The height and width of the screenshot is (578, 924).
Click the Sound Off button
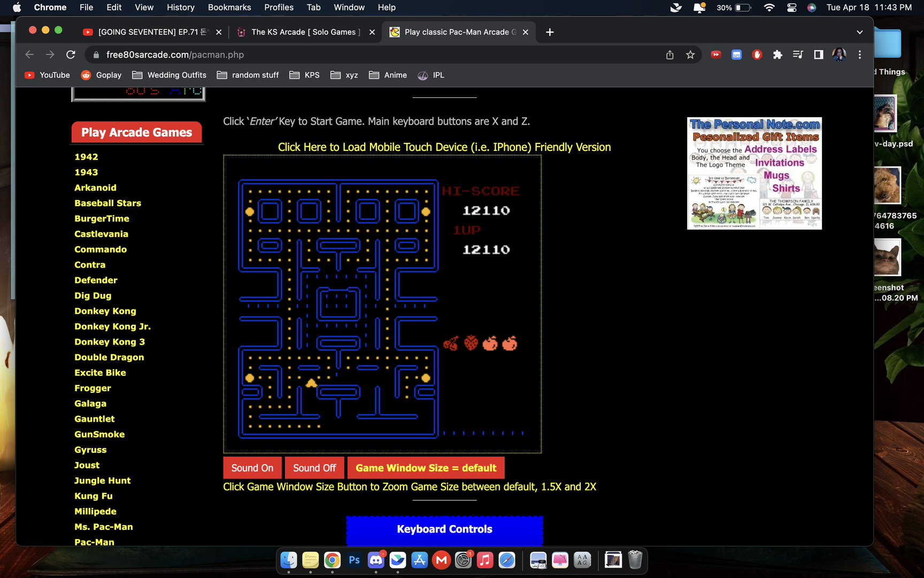[314, 468]
